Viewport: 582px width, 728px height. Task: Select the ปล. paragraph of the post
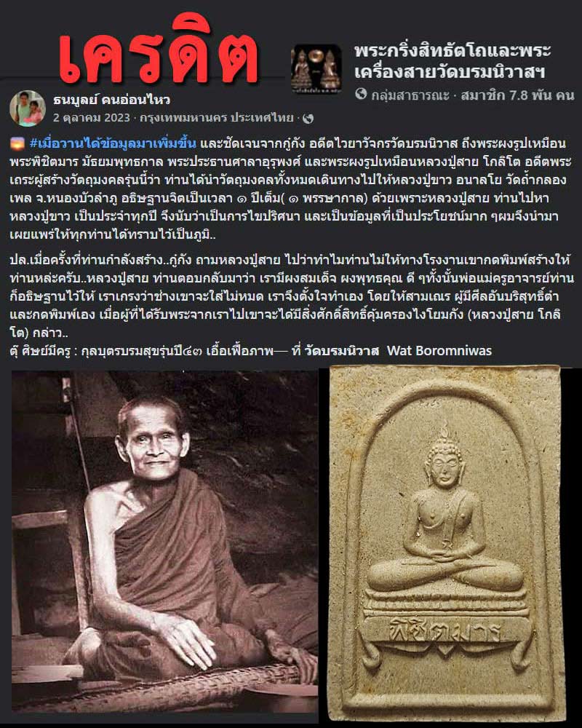pyautogui.click(x=292, y=296)
